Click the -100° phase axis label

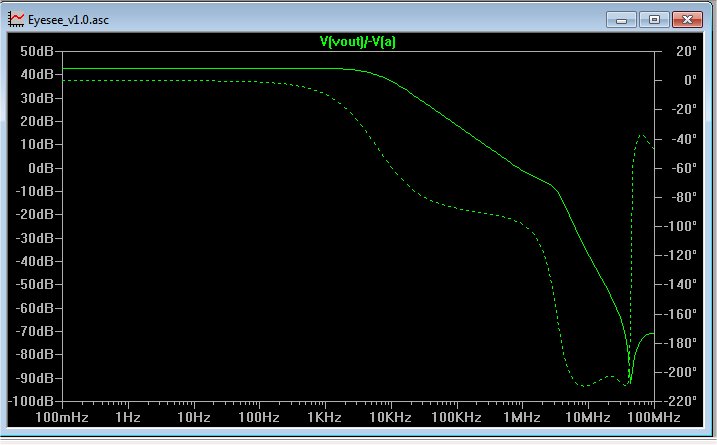[681, 226]
